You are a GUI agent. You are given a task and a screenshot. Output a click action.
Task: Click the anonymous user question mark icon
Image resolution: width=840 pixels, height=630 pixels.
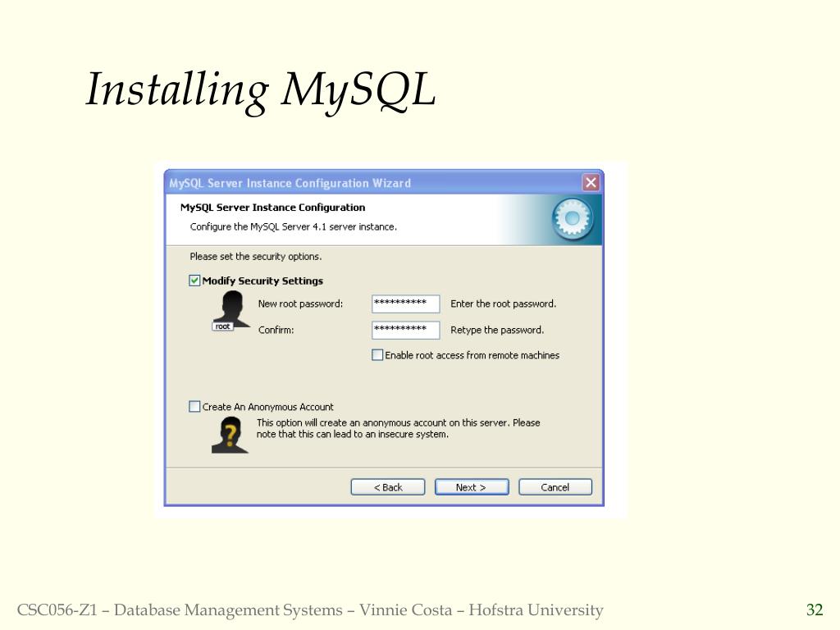[x=230, y=435]
